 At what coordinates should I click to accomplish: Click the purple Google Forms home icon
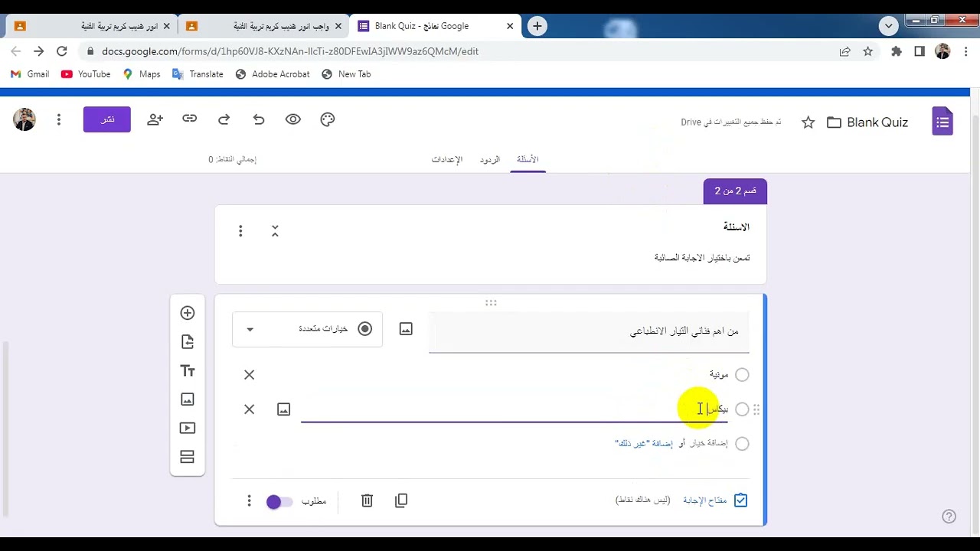click(x=942, y=122)
